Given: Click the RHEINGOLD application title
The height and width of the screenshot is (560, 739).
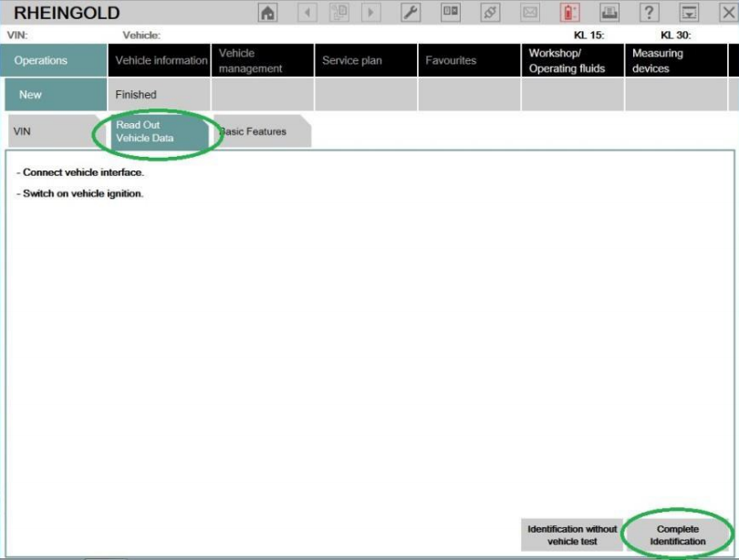Looking at the screenshot, I should point(67,13).
